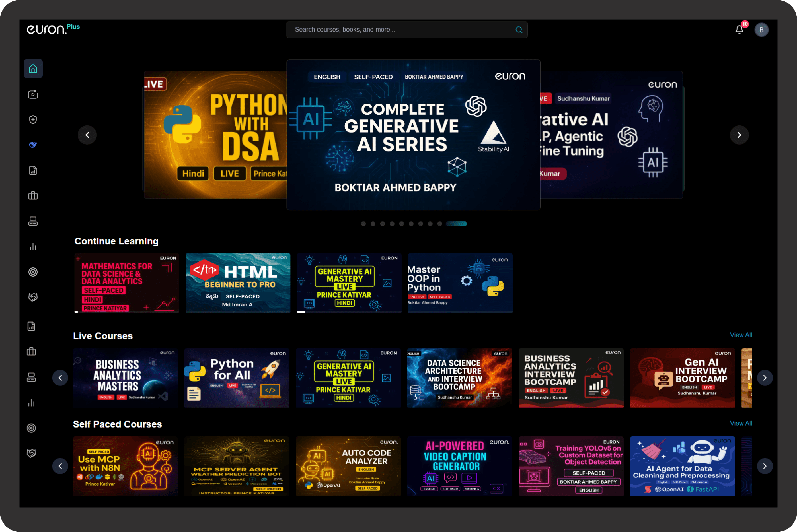Select the first carousel pagination dot
This screenshot has height=532, width=797.
(363, 224)
